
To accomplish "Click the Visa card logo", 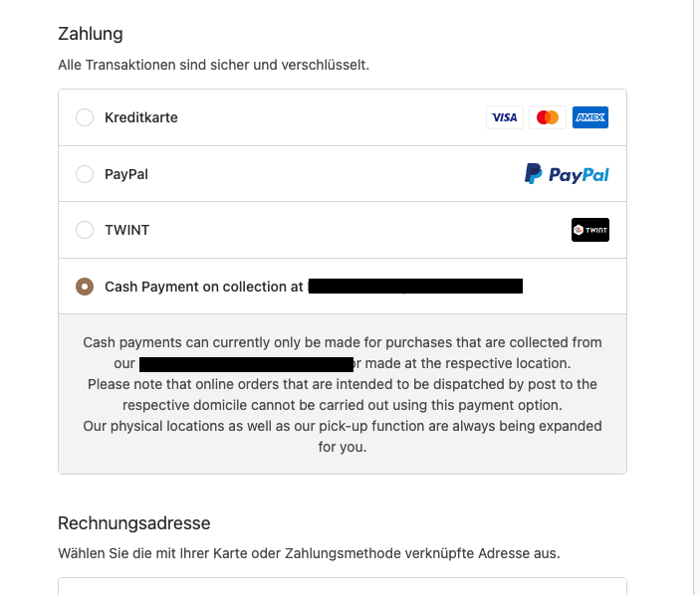I will 505,117.
